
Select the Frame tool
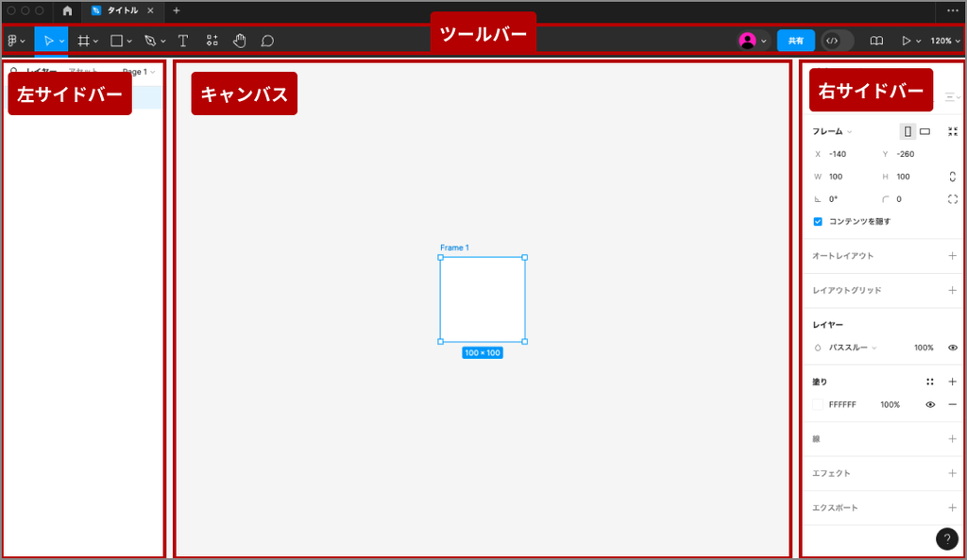coord(84,41)
